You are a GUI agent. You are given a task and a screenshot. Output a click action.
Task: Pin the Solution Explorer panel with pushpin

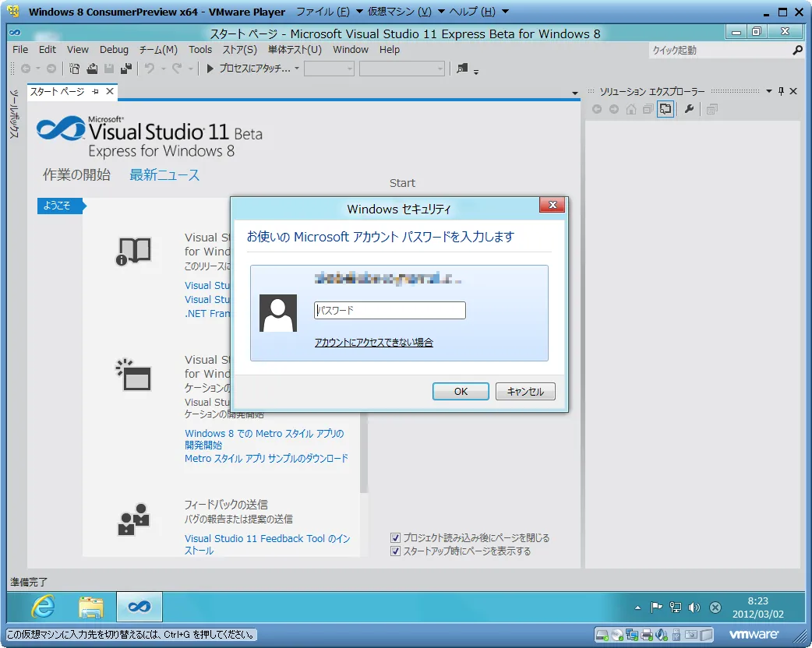782,91
